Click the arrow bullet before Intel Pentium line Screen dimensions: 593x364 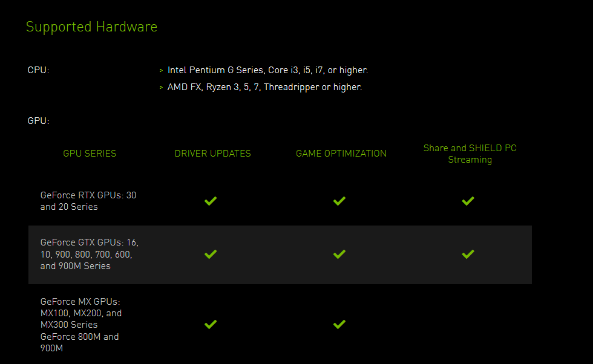click(161, 71)
